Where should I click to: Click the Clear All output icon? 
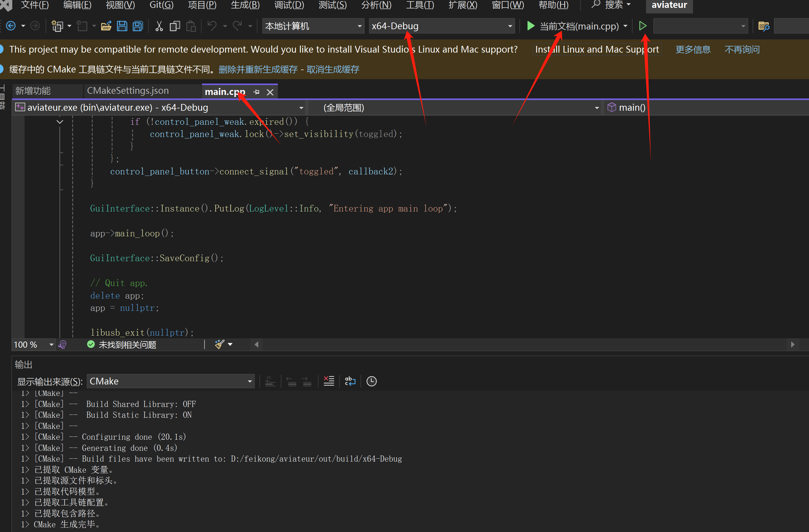pos(329,381)
